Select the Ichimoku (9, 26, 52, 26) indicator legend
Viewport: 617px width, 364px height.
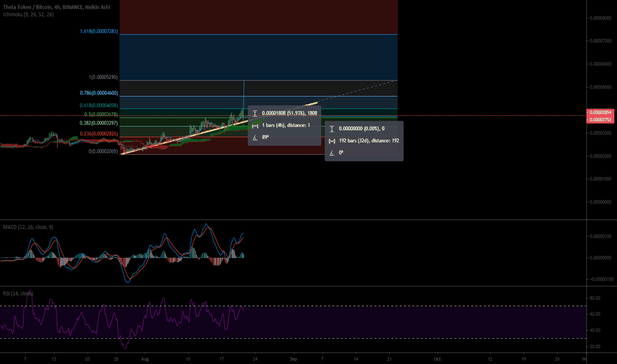28,15
